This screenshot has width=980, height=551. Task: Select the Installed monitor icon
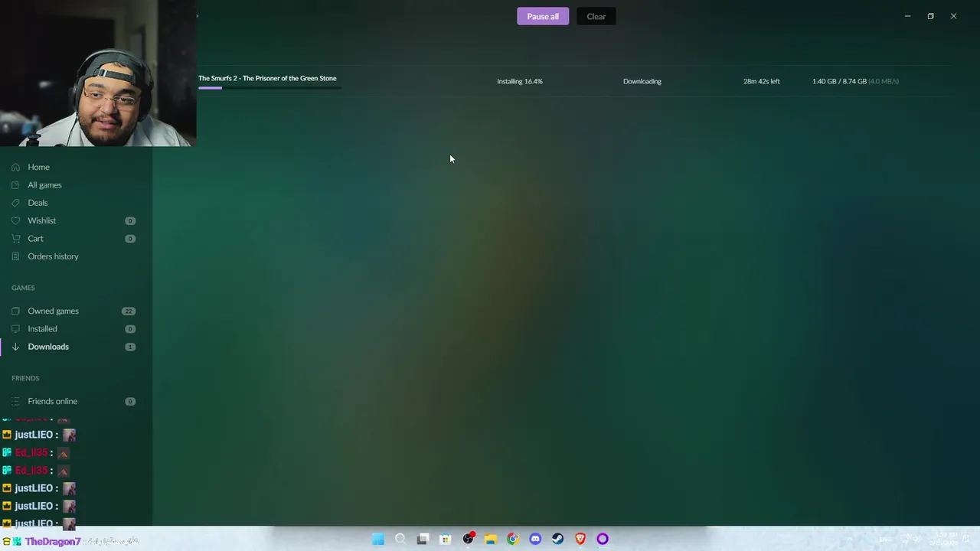pyautogui.click(x=15, y=328)
